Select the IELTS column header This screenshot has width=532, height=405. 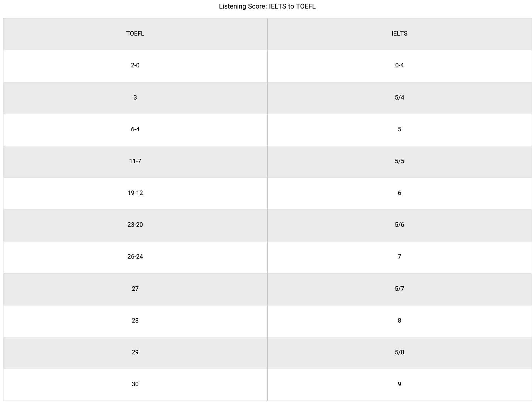pos(399,34)
